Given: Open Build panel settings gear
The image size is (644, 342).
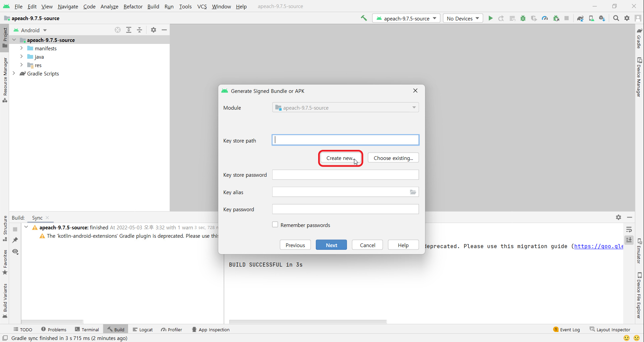Looking at the screenshot, I should point(619,217).
